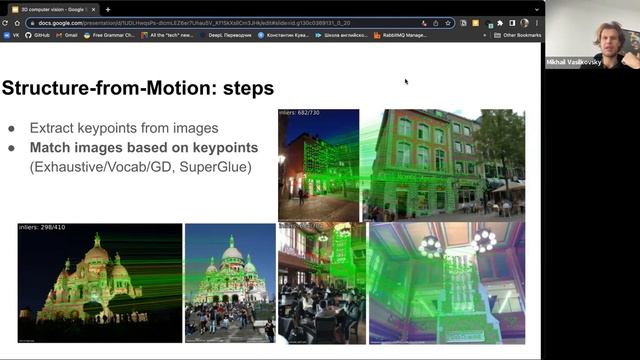Viewport: 640px width, 360px height.
Task: Click the bullet Extract keypoints from images
Action: coord(124,128)
